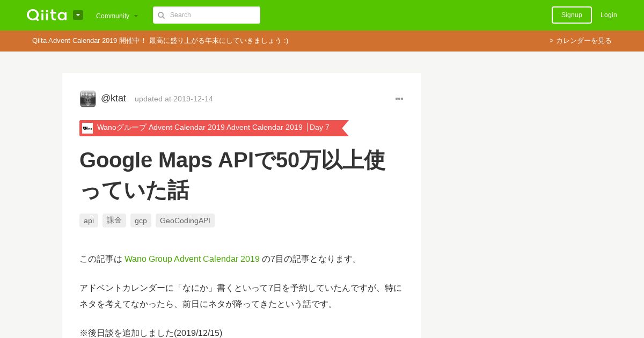Click the Signup button

[572, 15]
